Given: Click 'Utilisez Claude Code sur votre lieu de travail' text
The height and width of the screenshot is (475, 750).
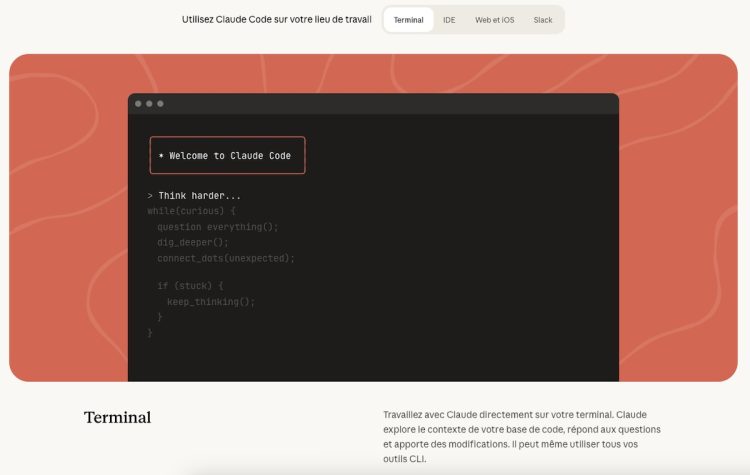Looking at the screenshot, I should coord(276,20).
